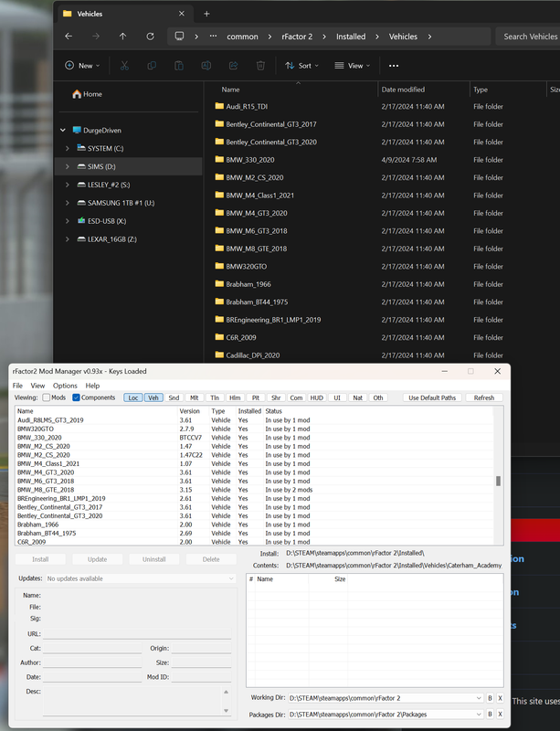560x731 pixels.
Task: Open the New dropdown menu
Action: [82, 66]
